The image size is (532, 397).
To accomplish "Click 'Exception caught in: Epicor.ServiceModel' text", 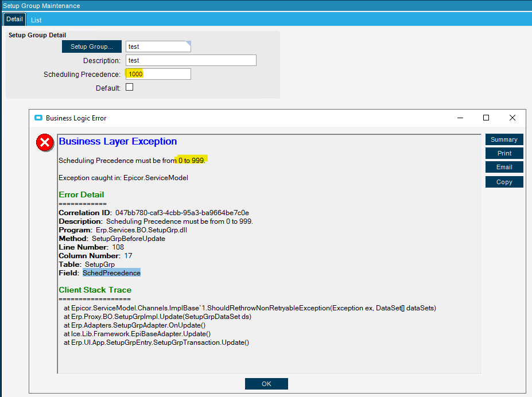I will coord(123,178).
